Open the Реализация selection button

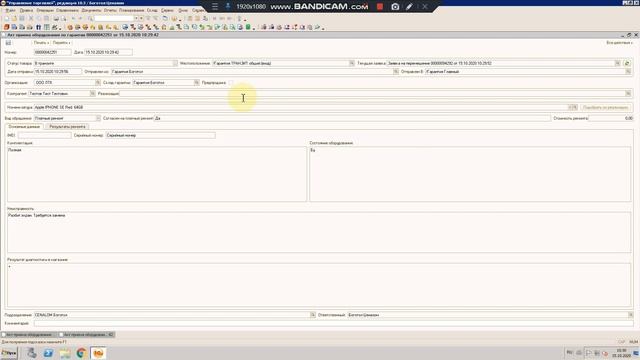[628, 93]
